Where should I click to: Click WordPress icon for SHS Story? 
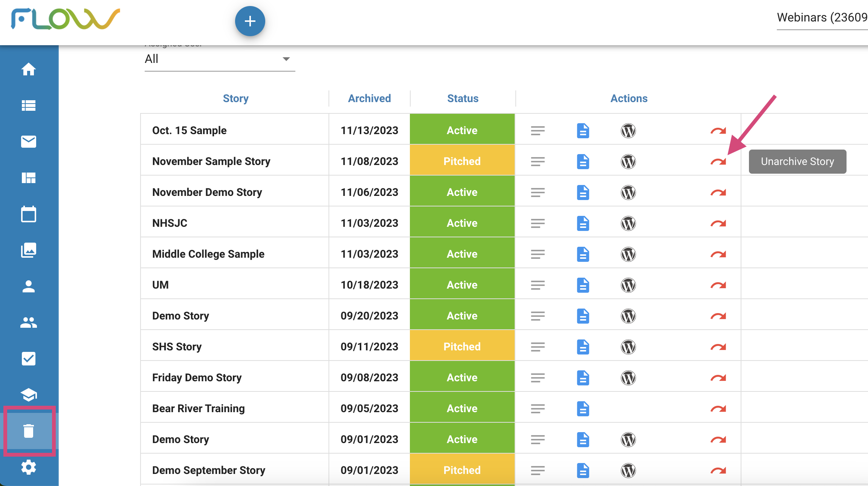(628, 347)
